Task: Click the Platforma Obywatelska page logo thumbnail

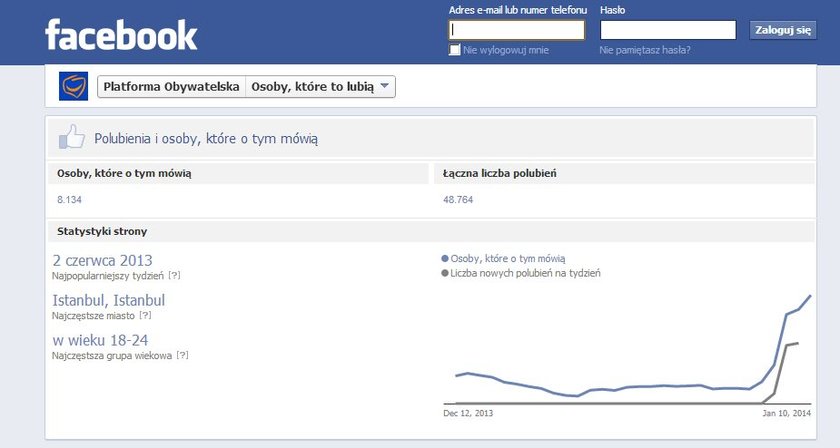Action: coord(73,87)
